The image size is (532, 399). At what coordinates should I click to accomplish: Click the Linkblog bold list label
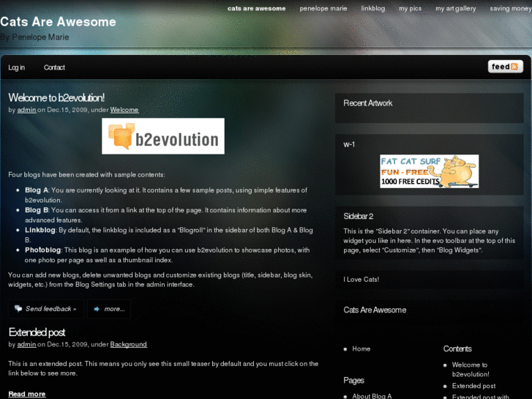pyautogui.click(x=40, y=230)
